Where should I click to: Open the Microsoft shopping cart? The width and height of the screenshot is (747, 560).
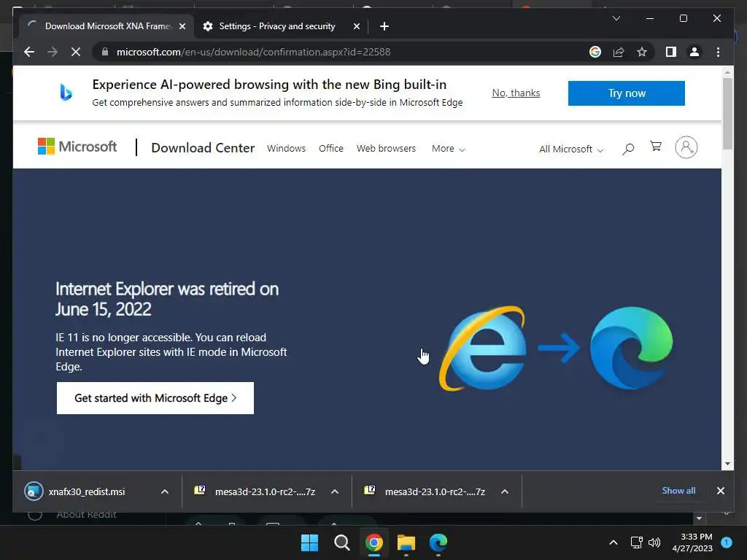(656, 146)
